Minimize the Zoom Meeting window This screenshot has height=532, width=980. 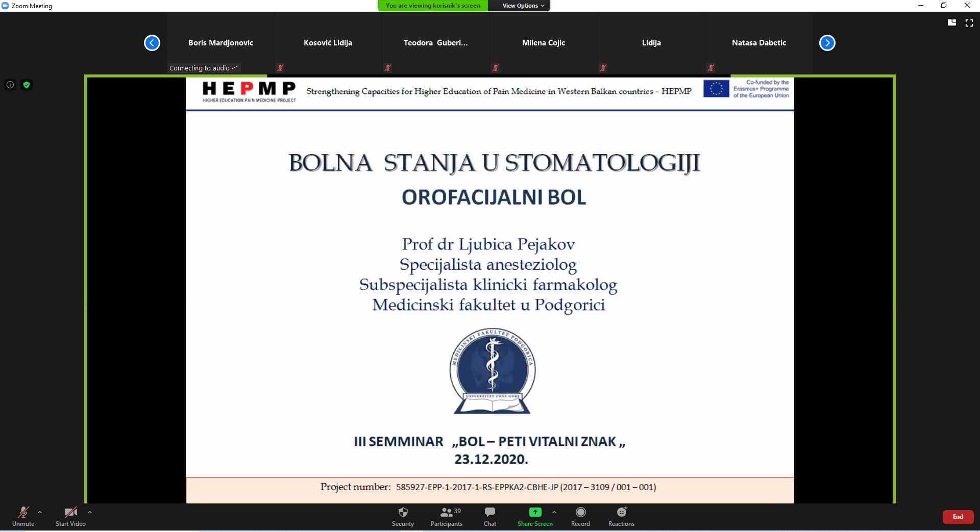(x=921, y=6)
